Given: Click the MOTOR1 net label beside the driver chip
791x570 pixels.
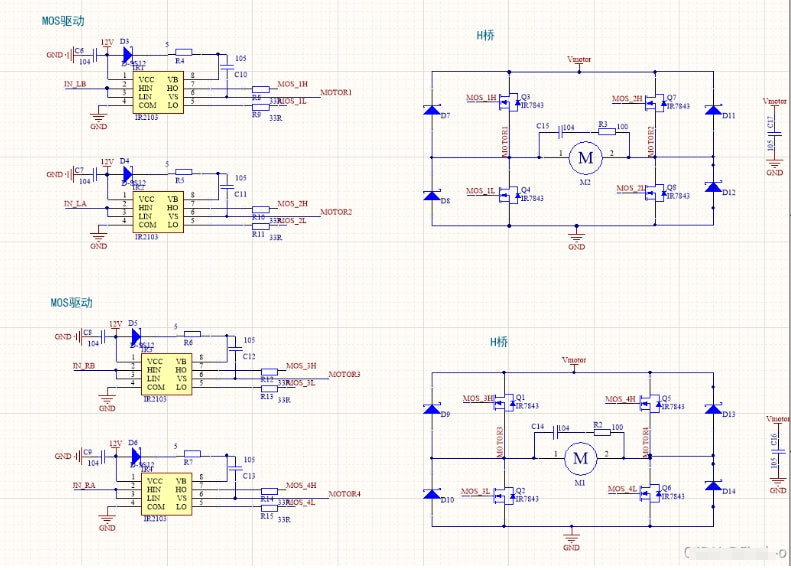Looking at the screenshot, I should 336,92.
